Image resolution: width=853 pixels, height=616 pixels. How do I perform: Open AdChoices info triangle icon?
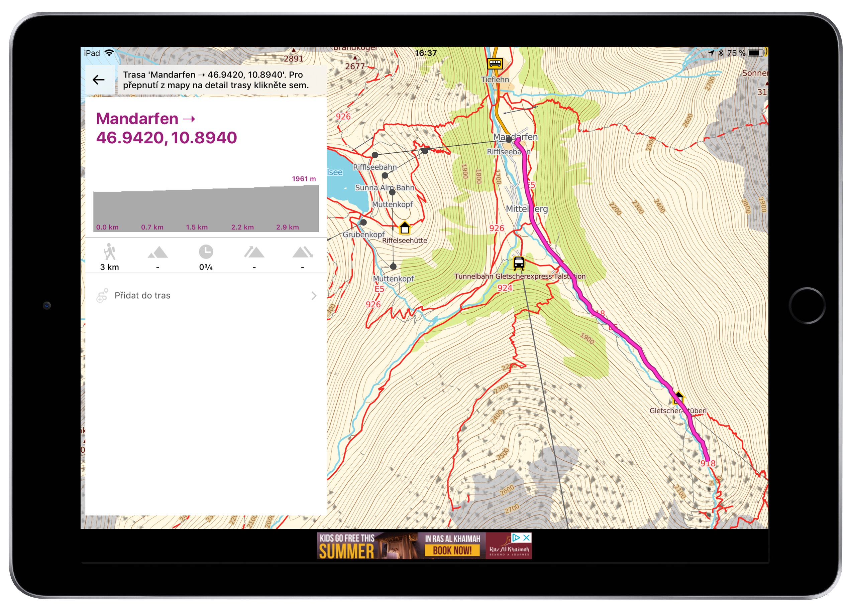click(516, 538)
